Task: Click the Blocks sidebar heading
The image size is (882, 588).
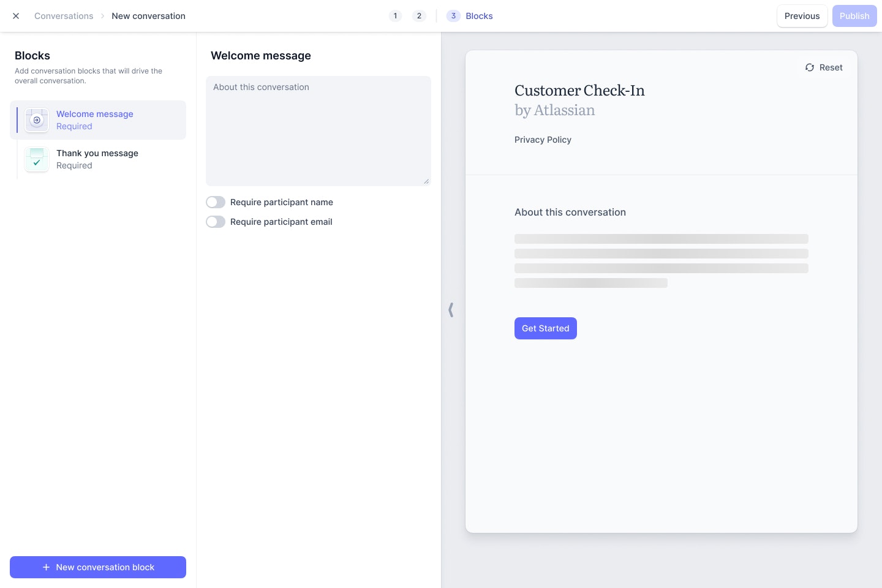Action: tap(32, 56)
